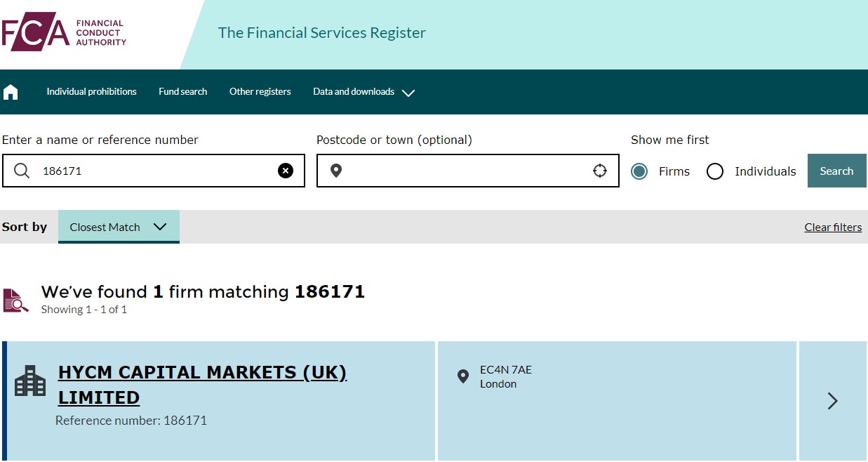Open Other registers page

[x=260, y=92]
